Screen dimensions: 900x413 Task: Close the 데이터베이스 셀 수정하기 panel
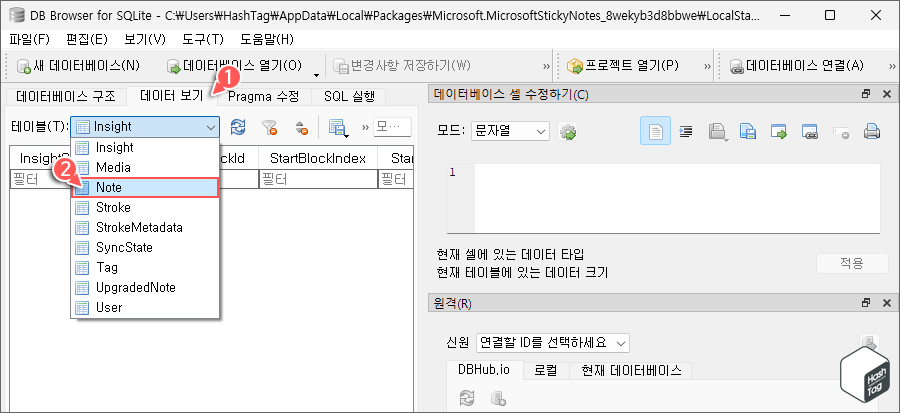tap(886, 94)
